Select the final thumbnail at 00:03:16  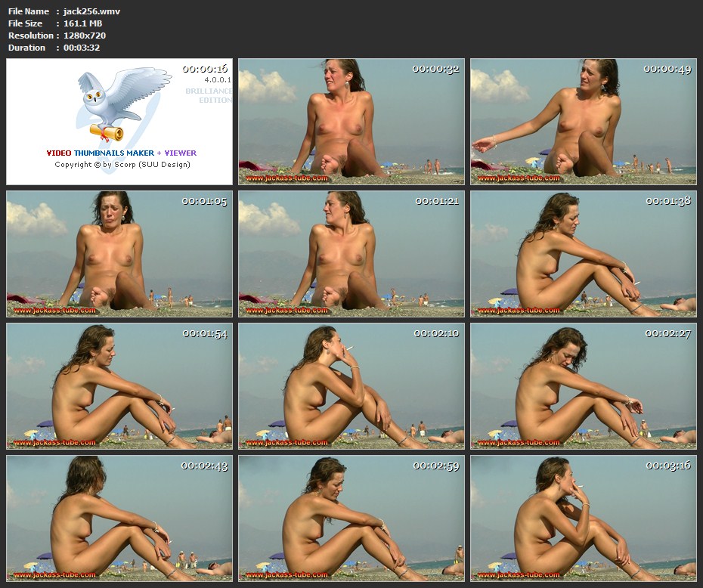point(583,518)
